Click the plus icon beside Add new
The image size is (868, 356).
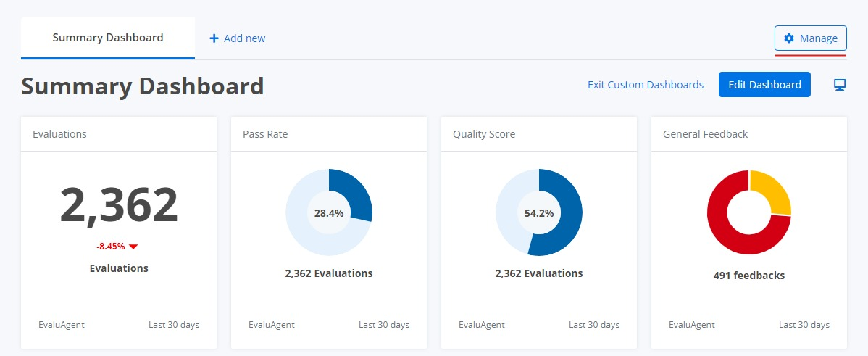click(214, 38)
